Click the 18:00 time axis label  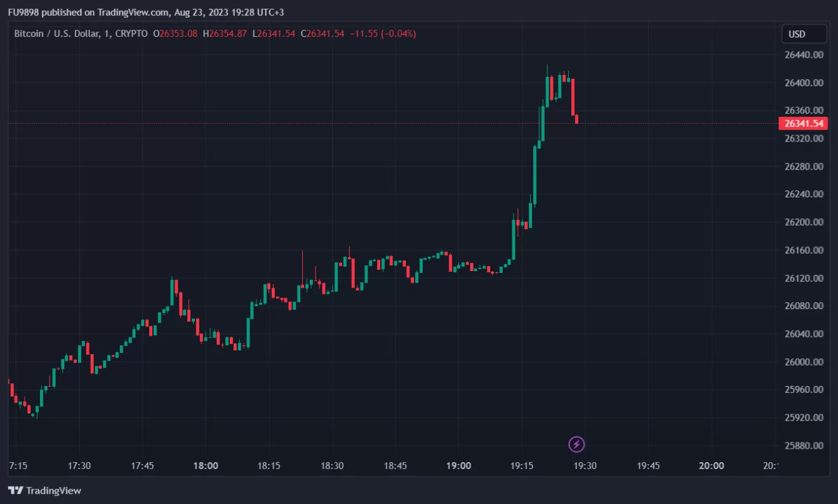(206, 465)
